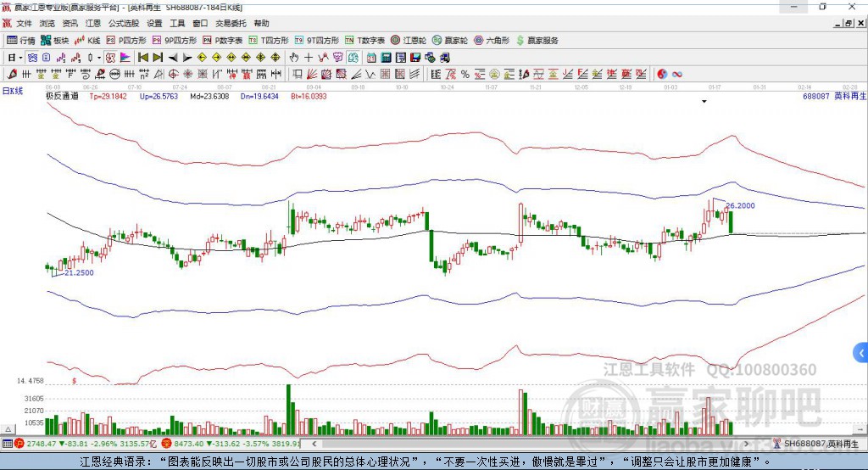868x470 pixels.
Task: Select the crosshair cursor tool
Action: [x=309, y=58]
